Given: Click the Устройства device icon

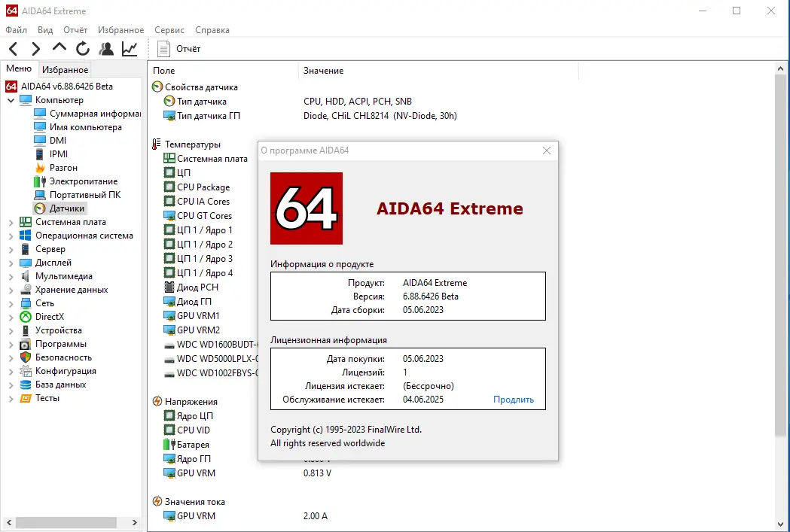Looking at the screenshot, I should (25, 330).
